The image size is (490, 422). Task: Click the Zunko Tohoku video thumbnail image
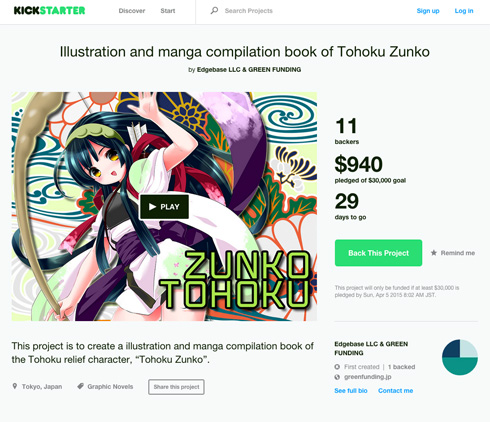164,207
